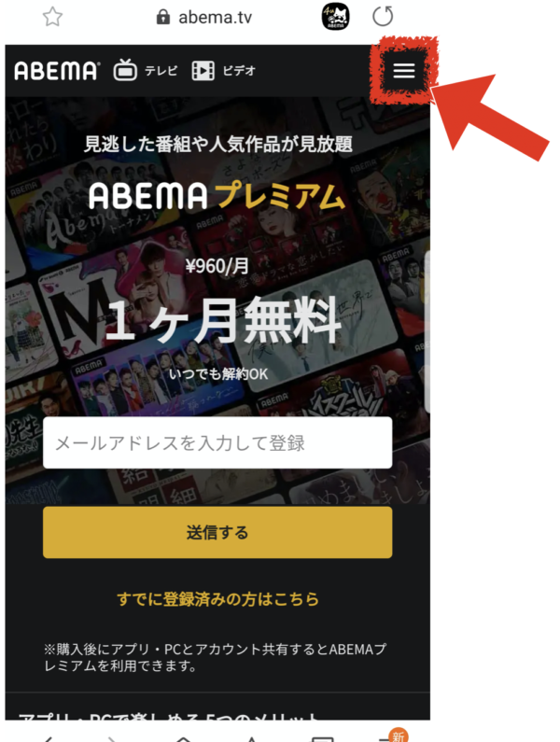
Task: Tap the bookmark star icon
Action: [x=52, y=17]
